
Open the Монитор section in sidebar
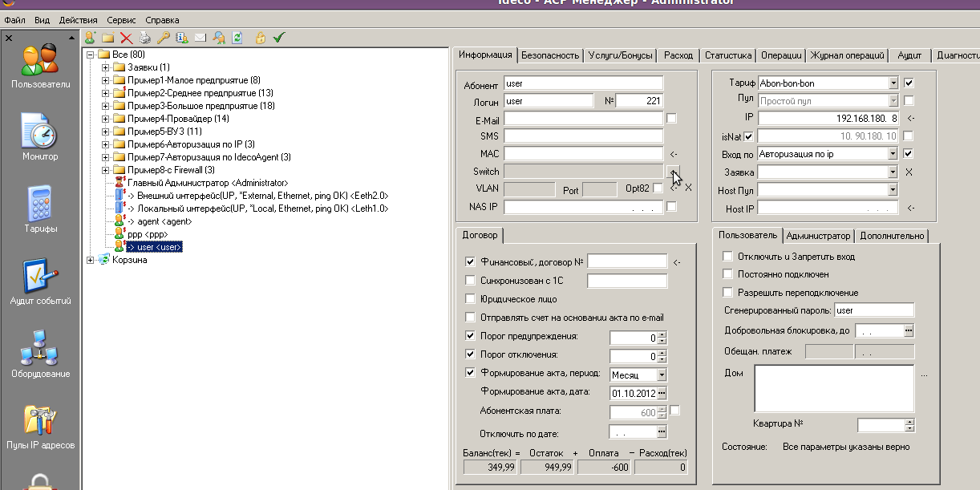[39, 137]
